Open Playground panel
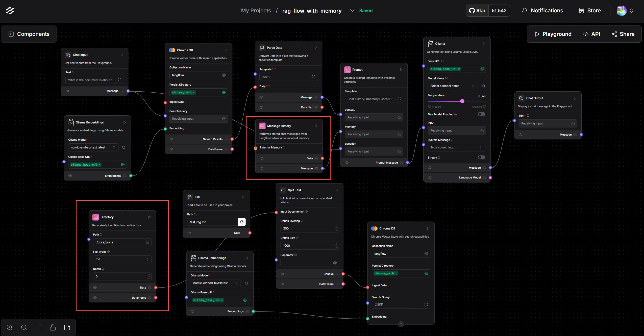Image resolution: width=644 pixels, height=336 pixels. click(x=553, y=34)
